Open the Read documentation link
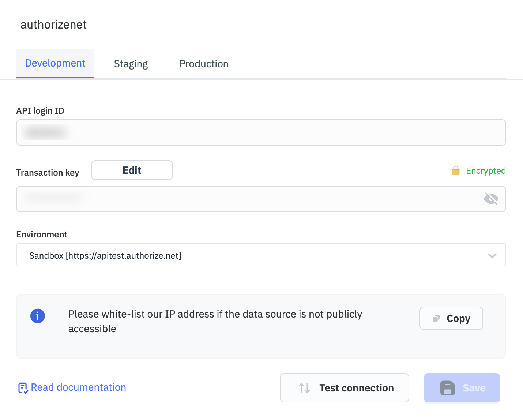 click(x=78, y=387)
